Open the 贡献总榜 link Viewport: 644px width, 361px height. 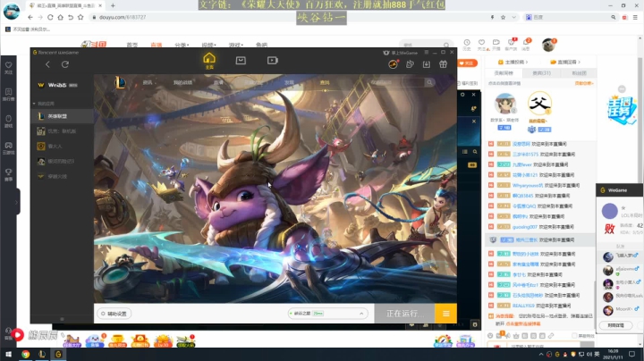pos(583,83)
